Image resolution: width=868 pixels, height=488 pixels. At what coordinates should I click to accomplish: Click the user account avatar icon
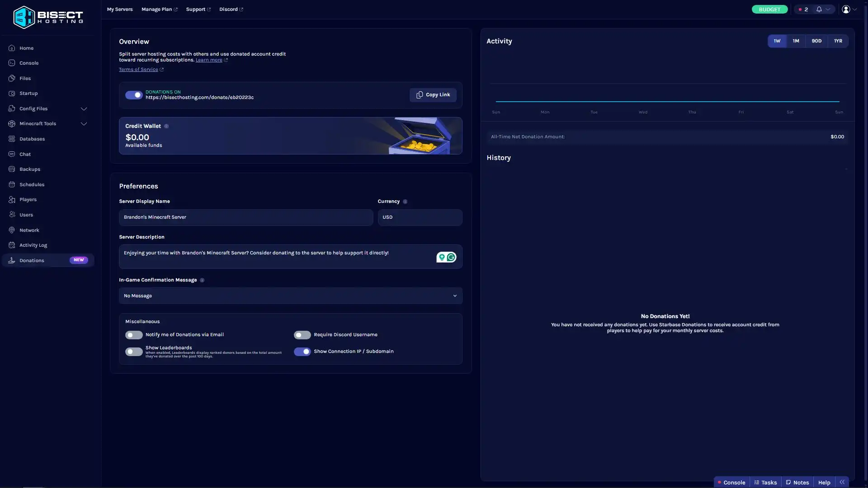pyautogui.click(x=846, y=9)
